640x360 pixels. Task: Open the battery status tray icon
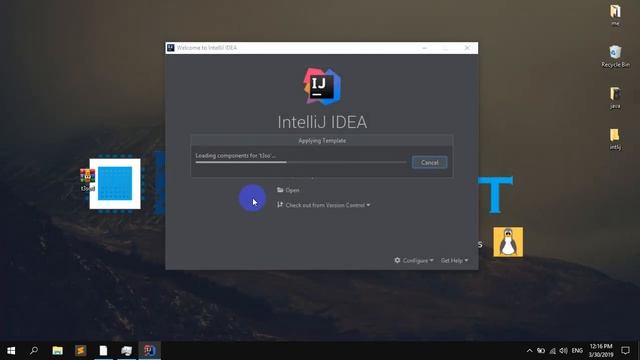coord(541,351)
